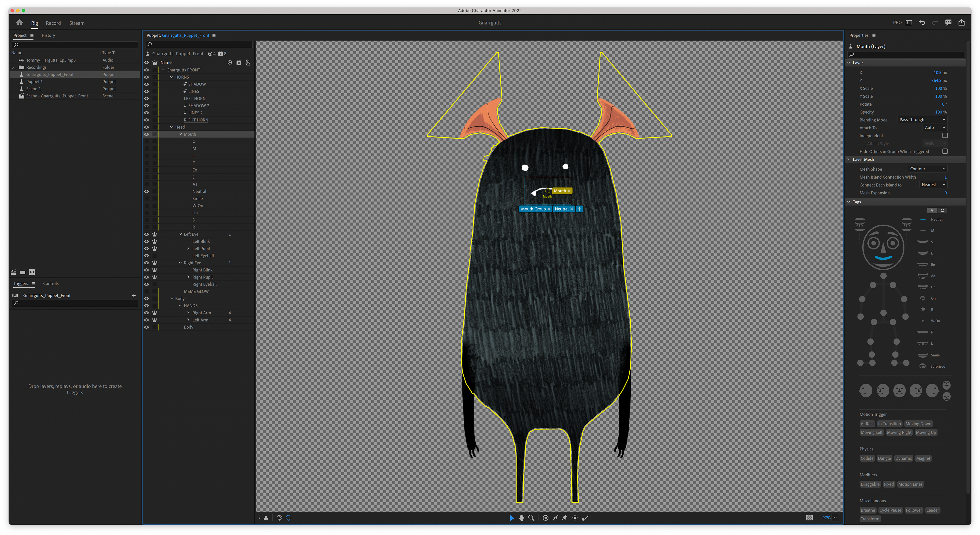
Task: Toggle visibility of Body layer at bottom
Action: click(146, 327)
